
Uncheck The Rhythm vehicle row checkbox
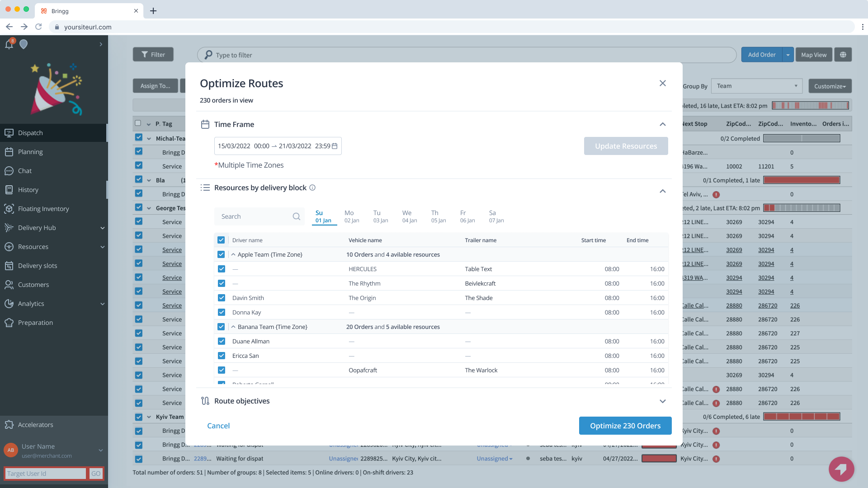click(222, 283)
